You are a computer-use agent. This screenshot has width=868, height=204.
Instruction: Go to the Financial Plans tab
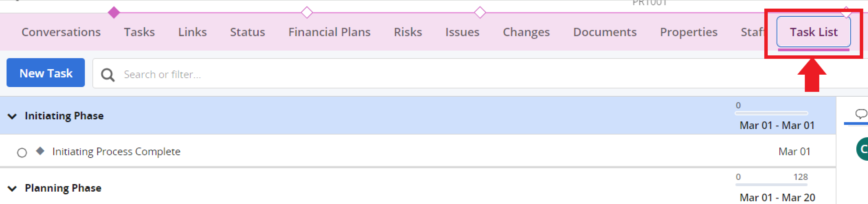(329, 32)
